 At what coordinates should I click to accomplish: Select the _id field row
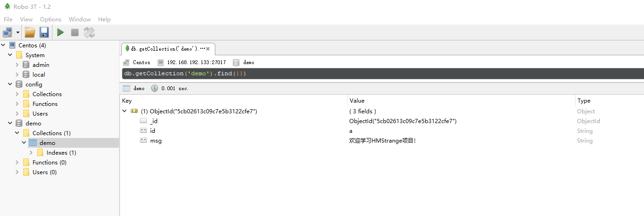(382, 121)
